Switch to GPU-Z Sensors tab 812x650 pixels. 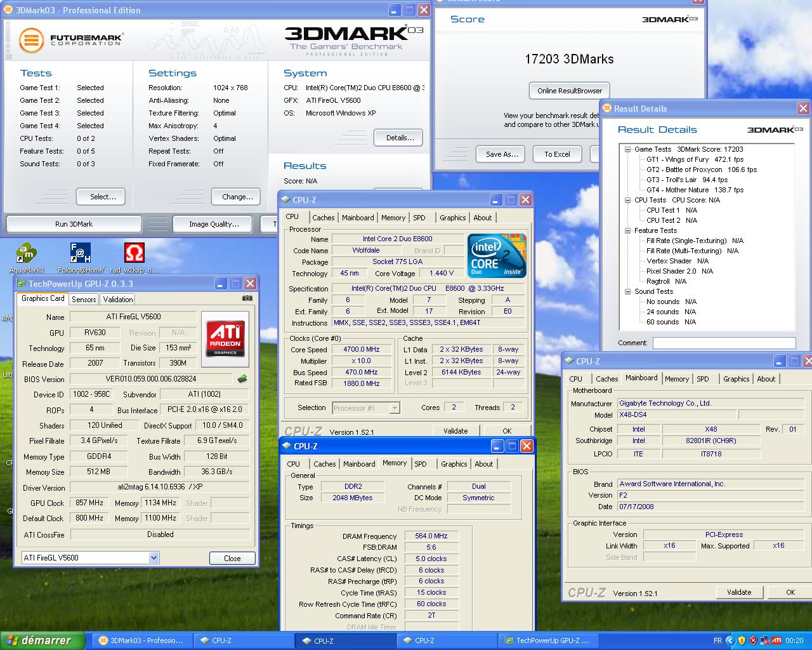point(84,300)
